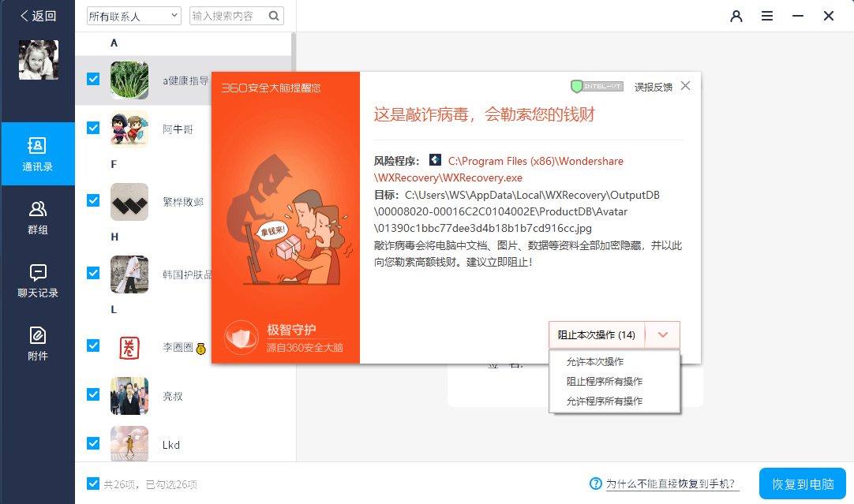The height and width of the screenshot is (504, 854).
Task: Open the 附件 attachments section
Action: 38,343
